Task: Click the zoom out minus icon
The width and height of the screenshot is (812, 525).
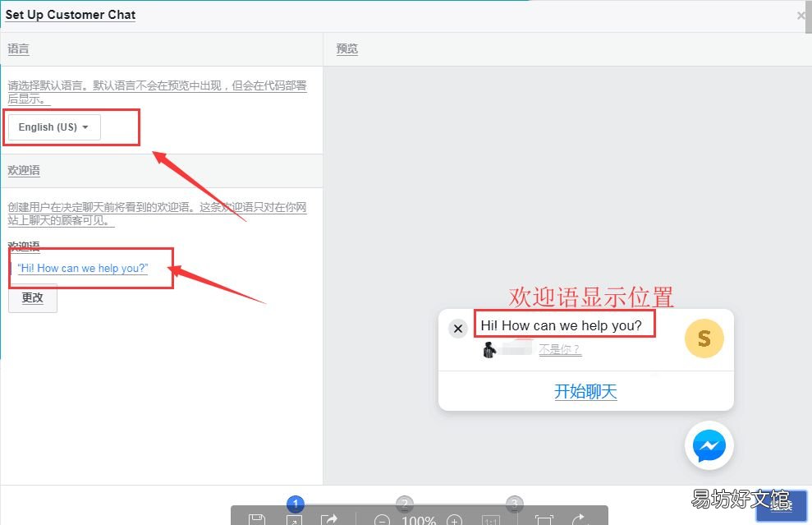Action: pos(382,520)
